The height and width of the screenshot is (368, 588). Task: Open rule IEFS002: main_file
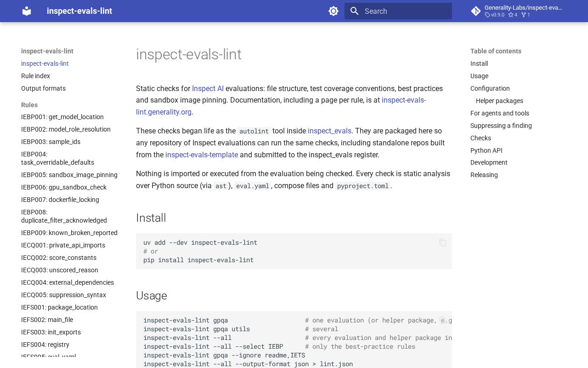(47, 320)
